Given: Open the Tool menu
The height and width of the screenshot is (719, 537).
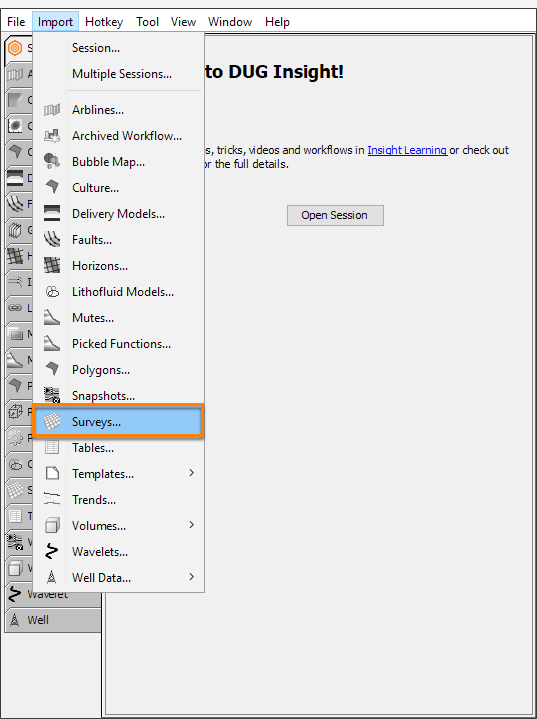Looking at the screenshot, I should 147,22.
